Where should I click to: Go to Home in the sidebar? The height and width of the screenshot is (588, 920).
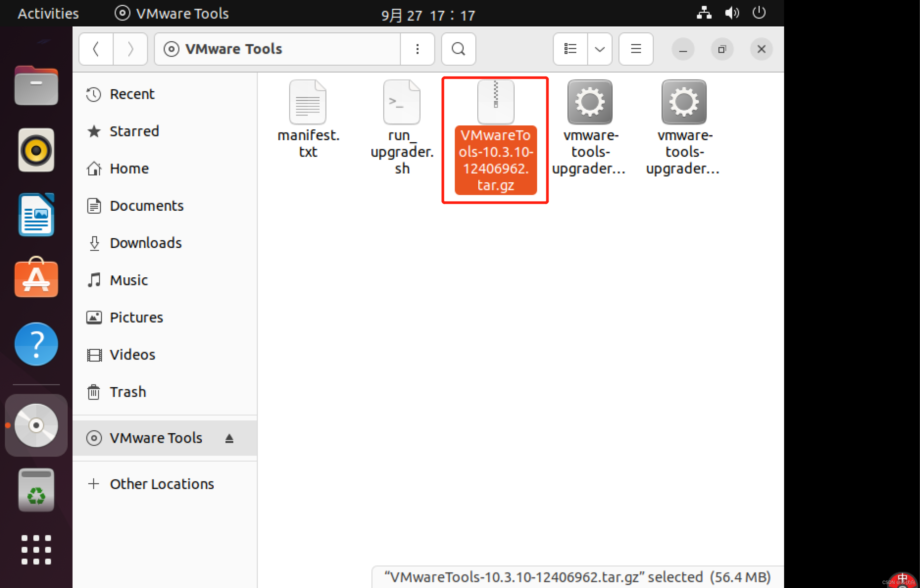coord(165,169)
